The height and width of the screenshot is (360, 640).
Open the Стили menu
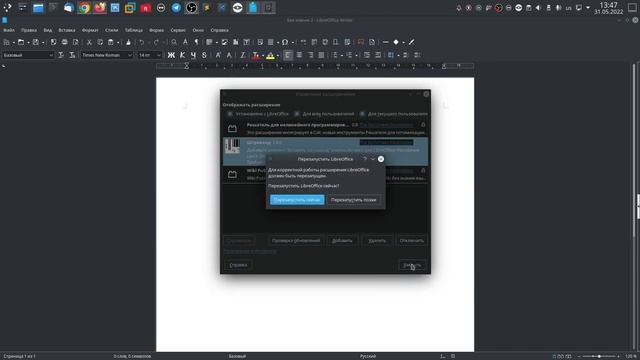tap(111, 30)
